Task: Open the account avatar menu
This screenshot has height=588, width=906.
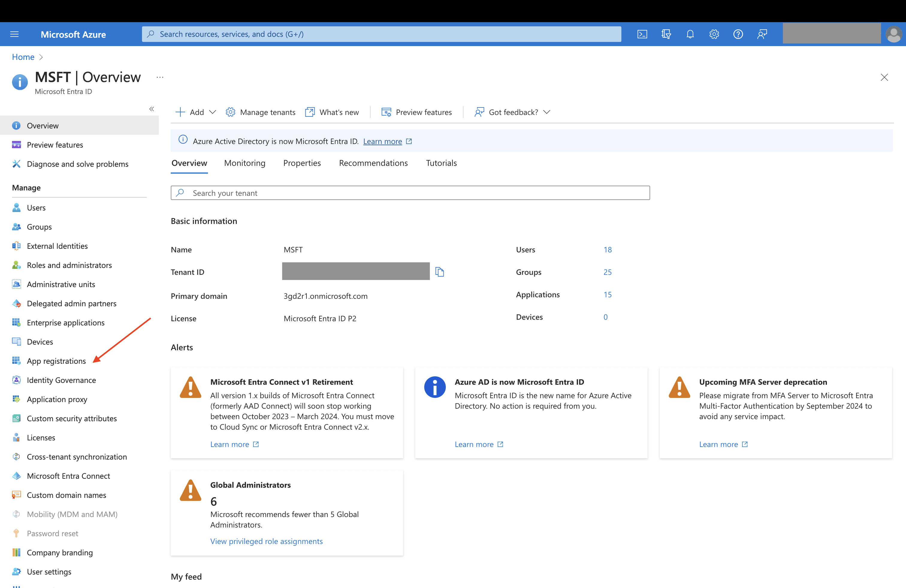Action: click(x=893, y=34)
